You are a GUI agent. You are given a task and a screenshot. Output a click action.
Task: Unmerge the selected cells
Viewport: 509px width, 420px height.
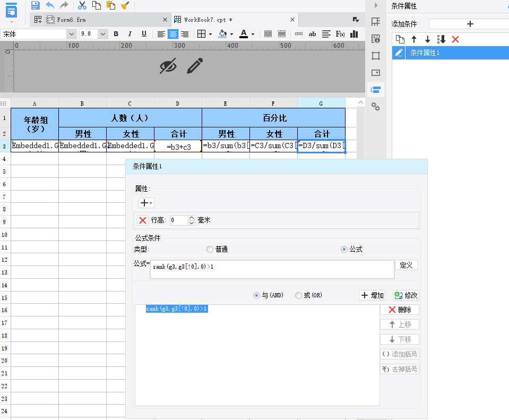pyautogui.click(x=282, y=34)
